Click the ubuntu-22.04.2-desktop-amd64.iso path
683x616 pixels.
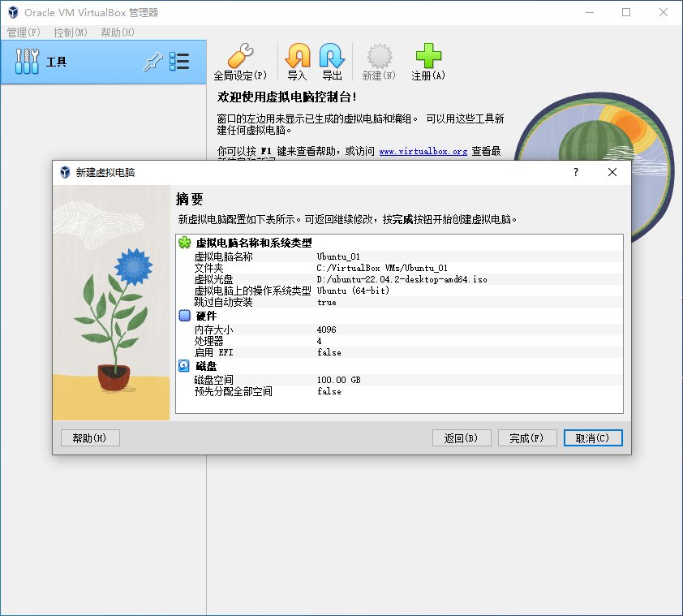pyautogui.click(x=402, y=279)
